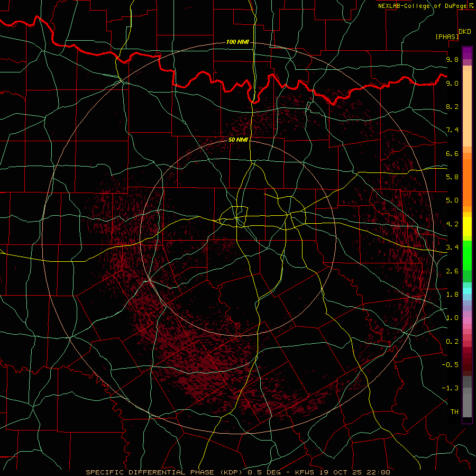Image resolution: width=476 pixels, height=476 pixels.
Task: Click the -1.3 legend value
Action: click(x=450, y=388)
